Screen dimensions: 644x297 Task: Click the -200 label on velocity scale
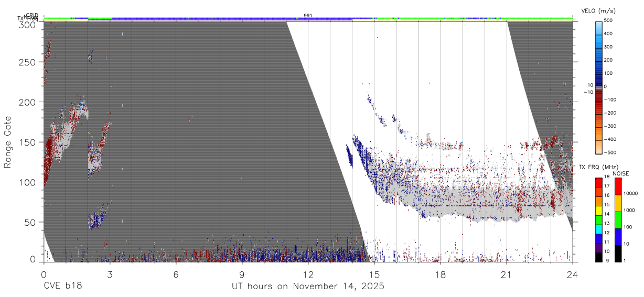tap(609, 113)
